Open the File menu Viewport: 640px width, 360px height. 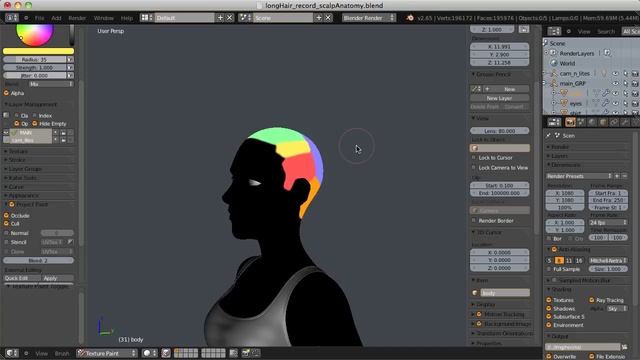pyautogui.click(x=40, y=18)
